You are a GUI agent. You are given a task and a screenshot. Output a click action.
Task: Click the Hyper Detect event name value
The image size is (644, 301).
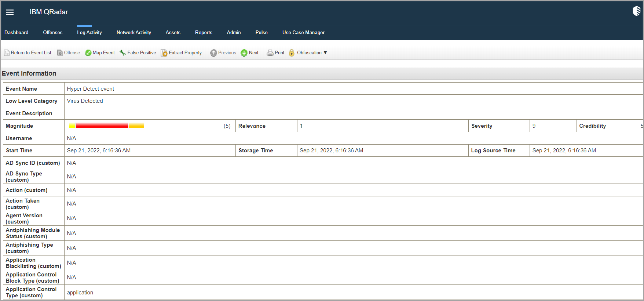coord(90,89)
